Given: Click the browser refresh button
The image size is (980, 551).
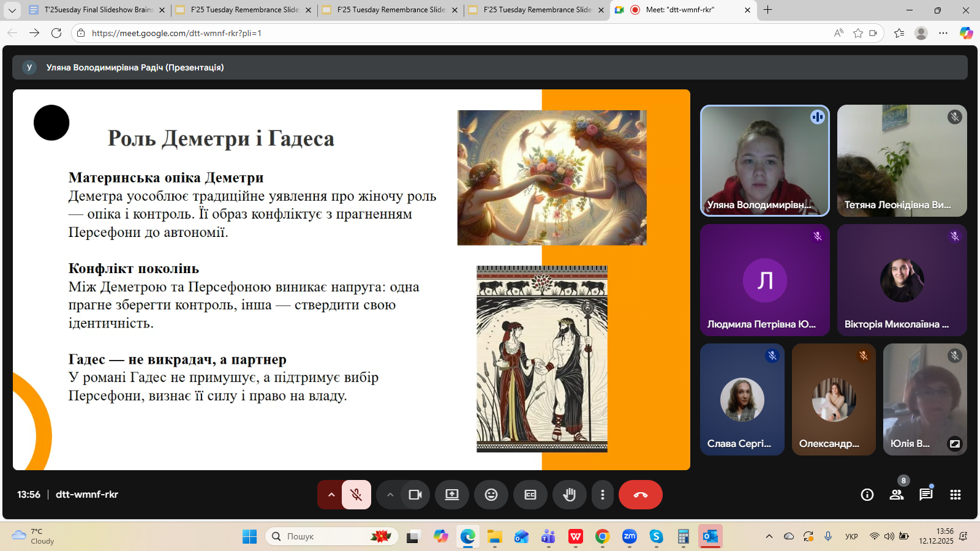Looking at the screenshot, I should [x=56, y=33].
